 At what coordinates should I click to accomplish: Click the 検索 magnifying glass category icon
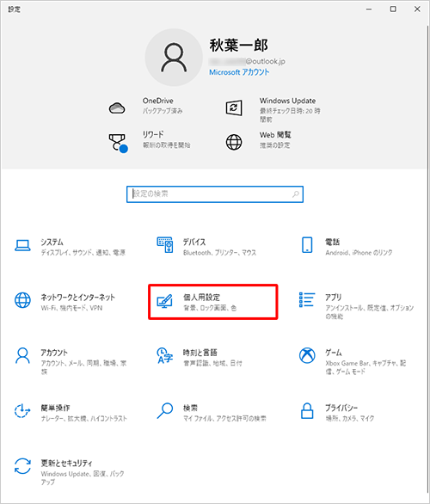click(165, 411)
